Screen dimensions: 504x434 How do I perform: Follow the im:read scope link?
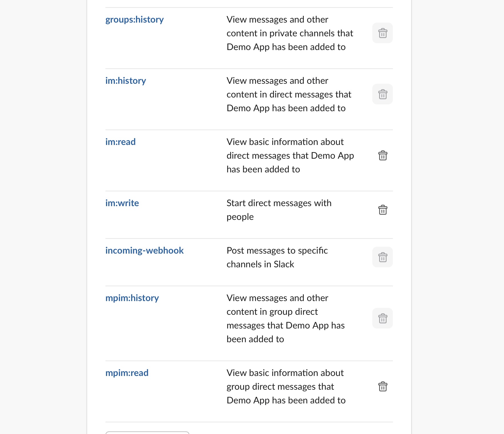click(x=120, y=142)
